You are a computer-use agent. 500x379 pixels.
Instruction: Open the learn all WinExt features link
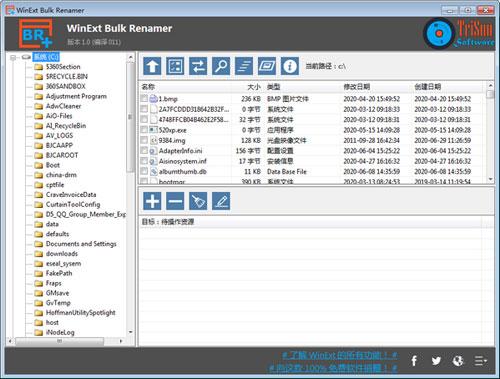point(340,355)
